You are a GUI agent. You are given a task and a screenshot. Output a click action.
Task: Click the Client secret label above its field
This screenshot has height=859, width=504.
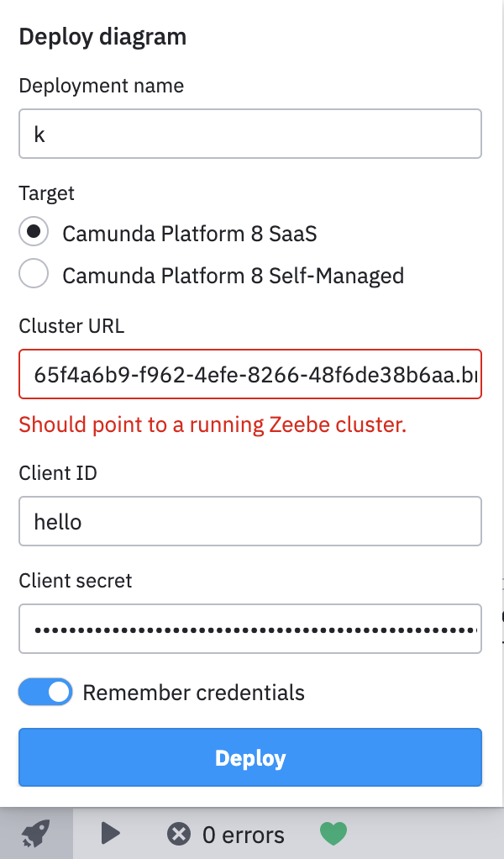[76, 581]
